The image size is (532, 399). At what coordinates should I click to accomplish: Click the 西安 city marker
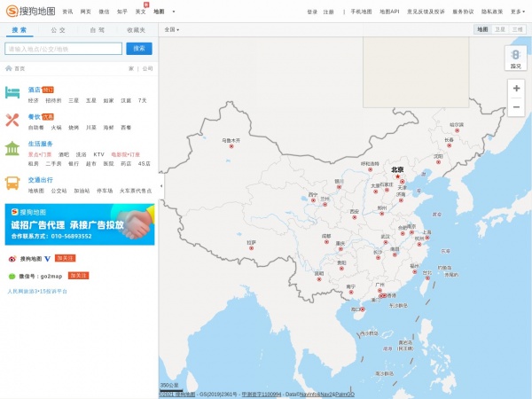[354, 217]
